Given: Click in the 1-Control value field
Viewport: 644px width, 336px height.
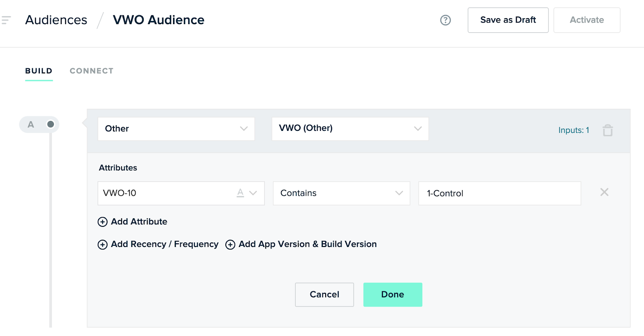Looking at the screenshot, I should [x=500, y=193].
